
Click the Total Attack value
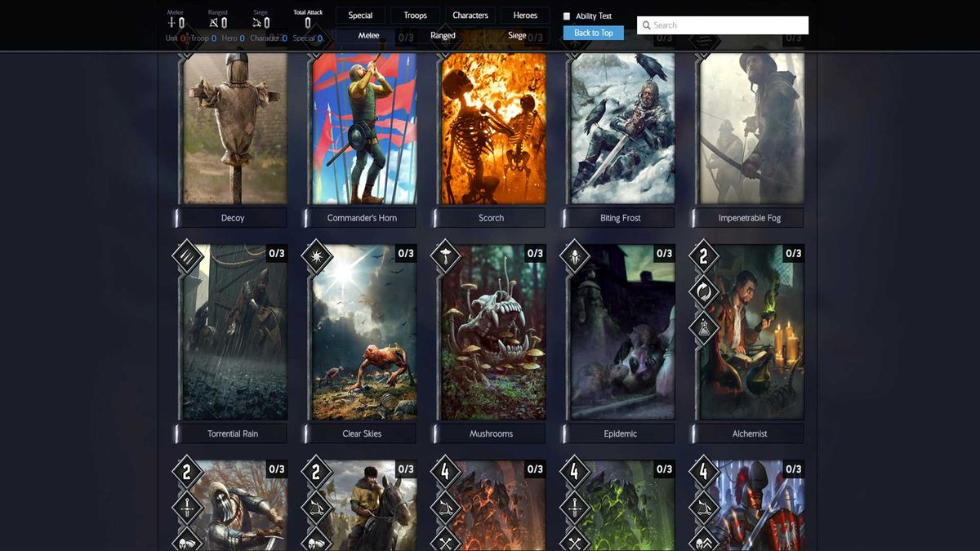coord(308,24)
